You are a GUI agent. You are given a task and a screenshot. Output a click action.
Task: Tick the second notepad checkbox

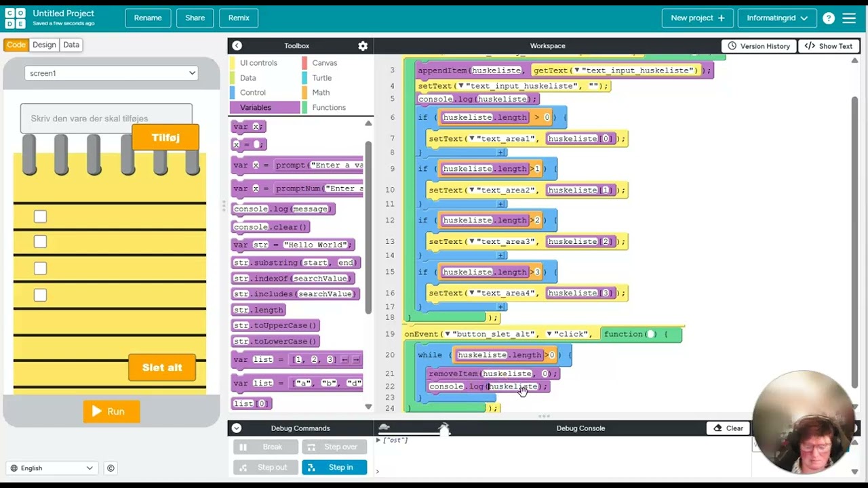coord(40,241)
